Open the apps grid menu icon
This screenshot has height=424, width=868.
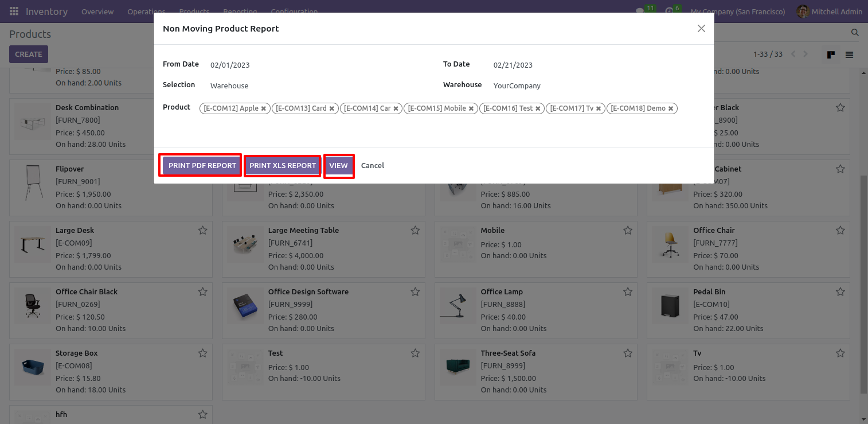click(14, 11)
